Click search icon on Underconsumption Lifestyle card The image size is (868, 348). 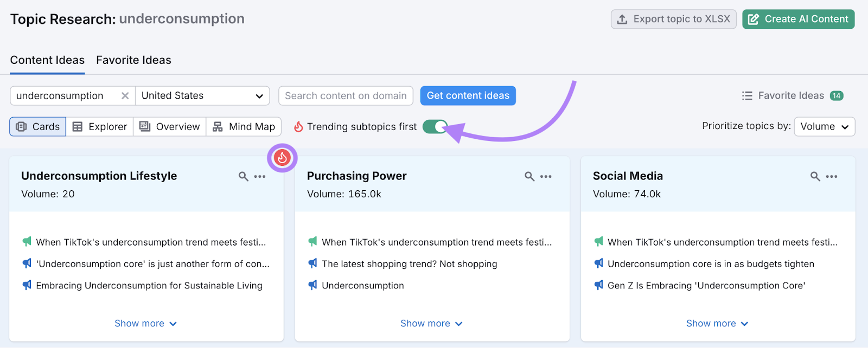point(244,176)
